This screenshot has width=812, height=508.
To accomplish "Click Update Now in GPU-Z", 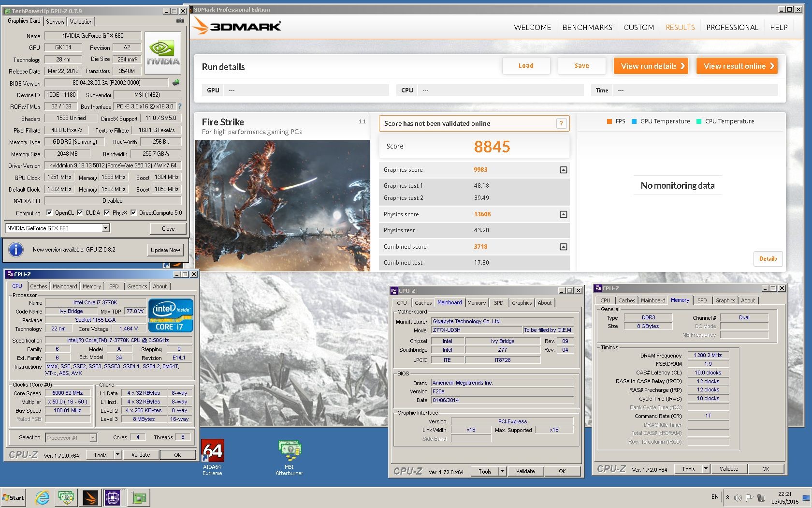I will click(x=165, y=250).
